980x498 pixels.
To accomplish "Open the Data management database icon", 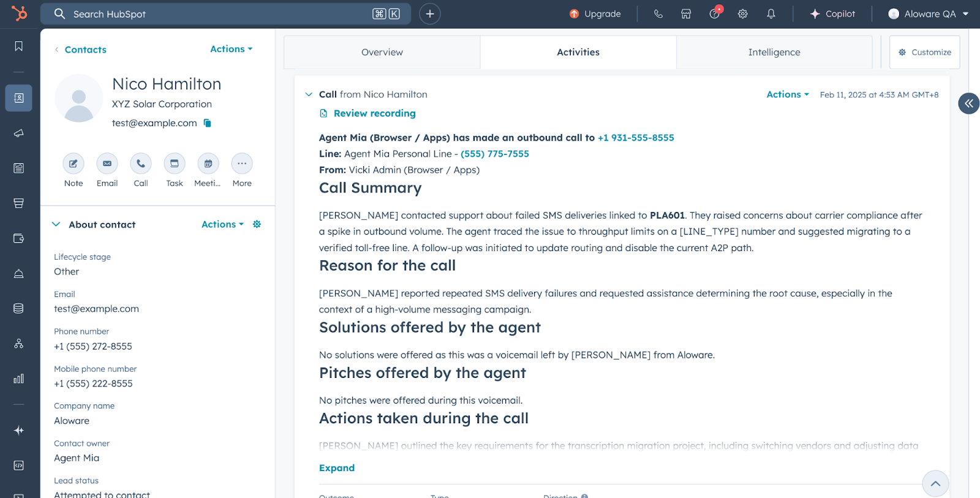I will click(19, 308).
